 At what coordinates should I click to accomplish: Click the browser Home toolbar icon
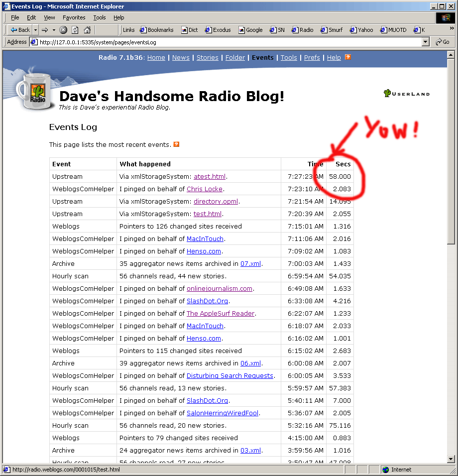click(87, 30)
